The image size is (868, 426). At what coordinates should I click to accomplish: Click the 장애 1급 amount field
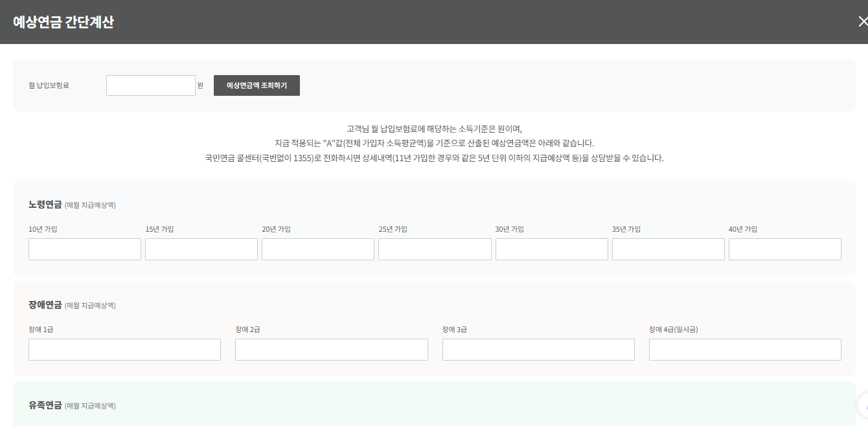(x=124, y=349)
